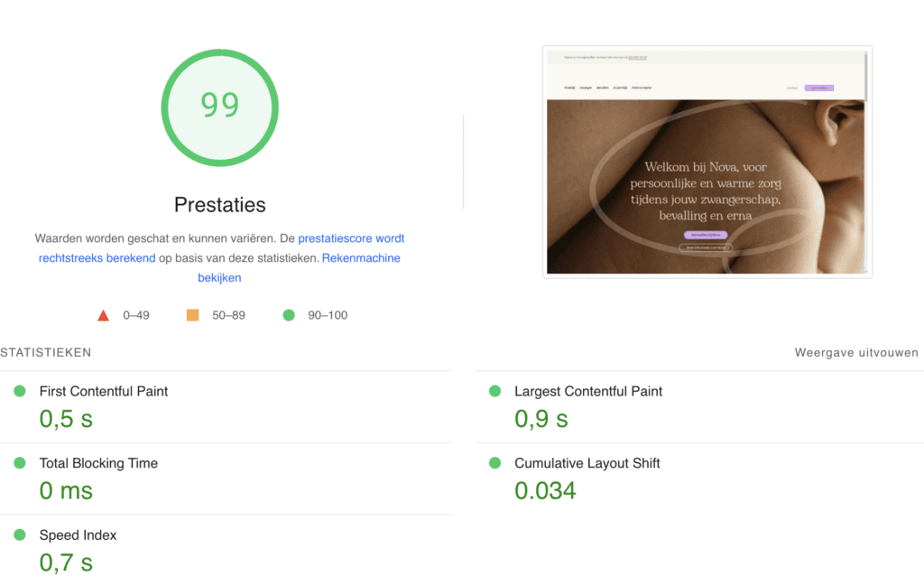Click the green circle 90–100 legend icon
This screenshot has height=585, width=924.
[289, 315]
